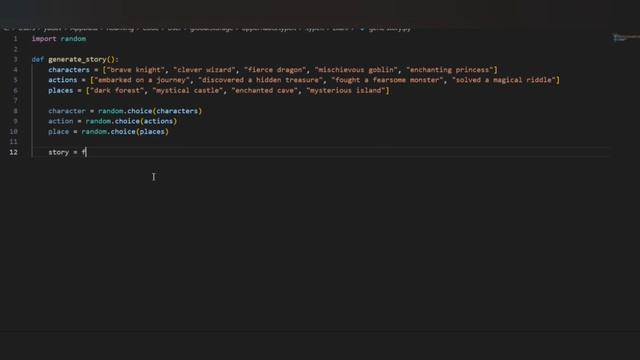Click the "dark forest" string
This screenshot has height=360, width=640.
pos(117,91)
